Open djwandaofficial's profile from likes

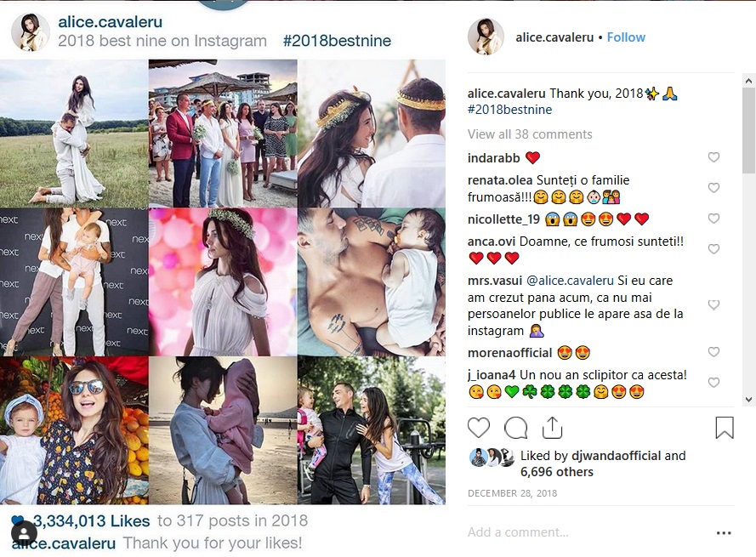point(616,456)
